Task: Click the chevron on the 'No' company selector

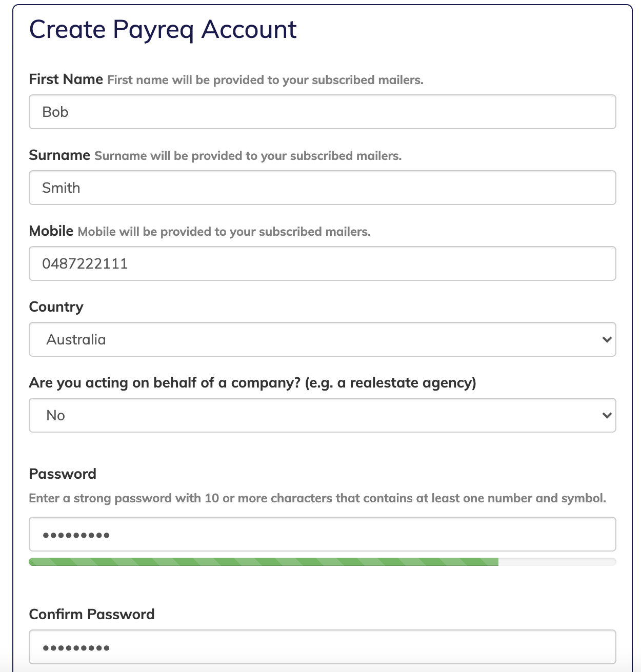Action: coord(607,415)
